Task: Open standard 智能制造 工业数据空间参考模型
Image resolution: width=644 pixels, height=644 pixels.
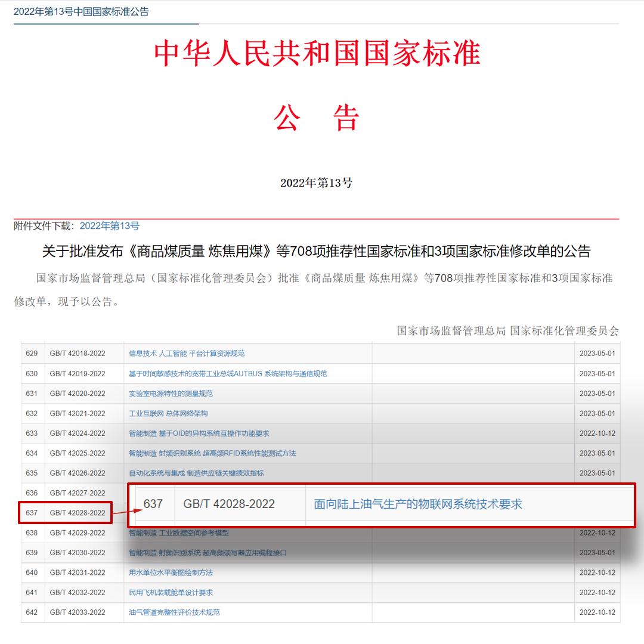Action: click(179, 532)
